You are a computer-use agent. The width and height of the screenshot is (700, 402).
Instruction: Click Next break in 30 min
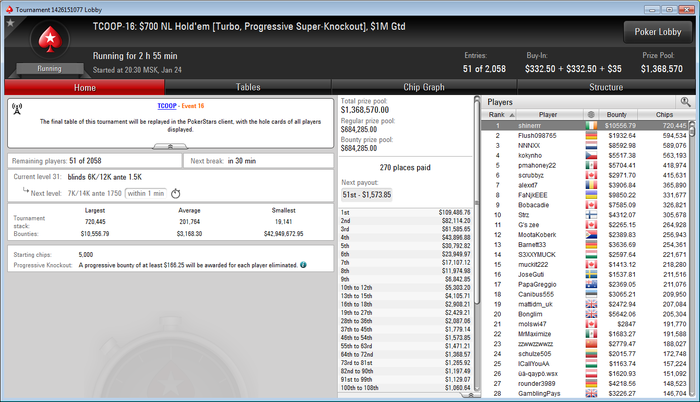[x=258, y=161]
